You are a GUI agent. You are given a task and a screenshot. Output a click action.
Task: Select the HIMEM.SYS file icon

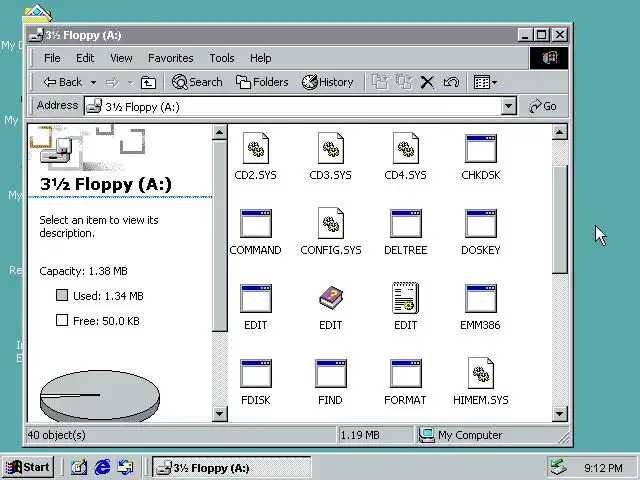tap(481, 373)
